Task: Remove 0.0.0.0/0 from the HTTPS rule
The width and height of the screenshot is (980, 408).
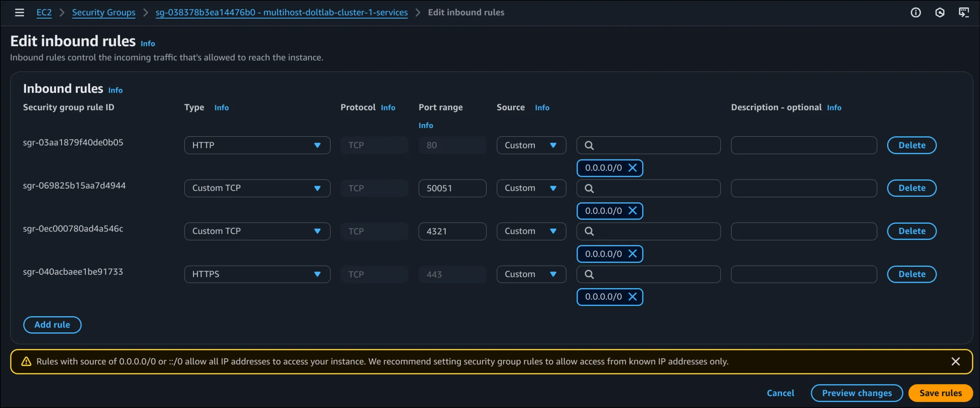Action: (632, 297)
